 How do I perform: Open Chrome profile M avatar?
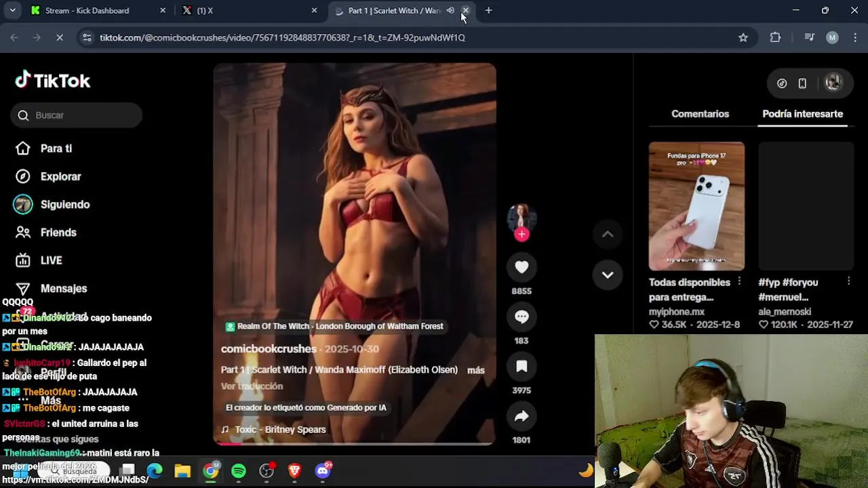[833, 37]
